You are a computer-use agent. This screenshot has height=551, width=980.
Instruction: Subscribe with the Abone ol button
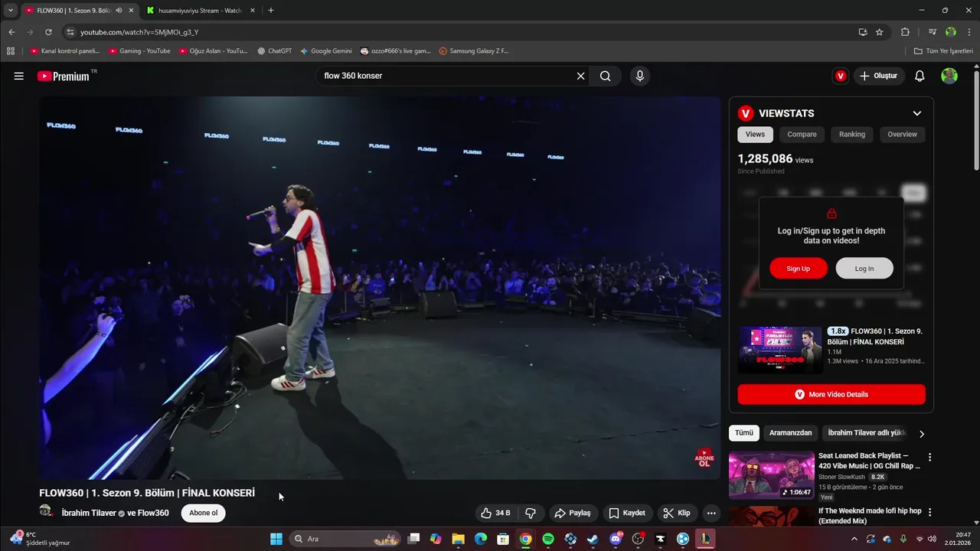tap(204, 513)
